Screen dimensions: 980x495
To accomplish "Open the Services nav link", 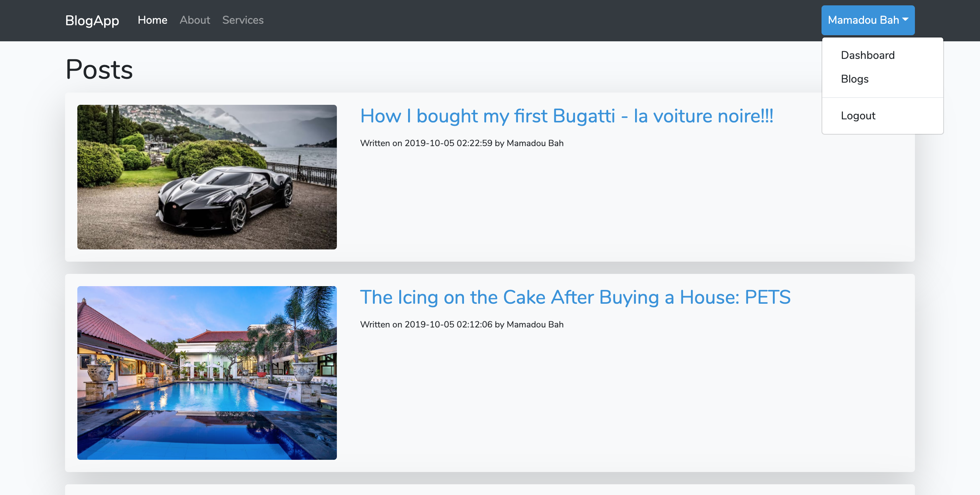I will coord(243,20).
